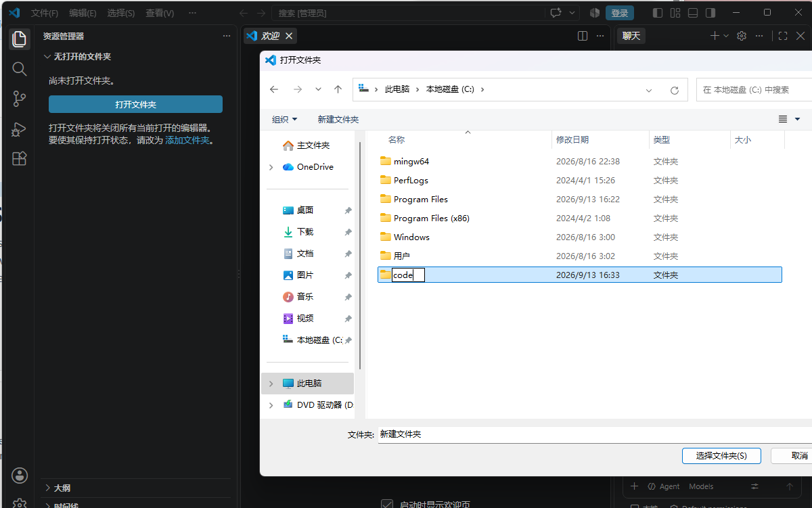Open Run and Debug view
Screen dimensions: 812x508
tap(20, 129)
